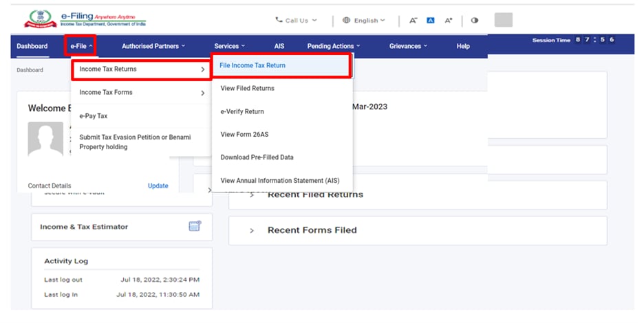Click the user profile picture placeholder
The image size is (644, 323).
45,140
